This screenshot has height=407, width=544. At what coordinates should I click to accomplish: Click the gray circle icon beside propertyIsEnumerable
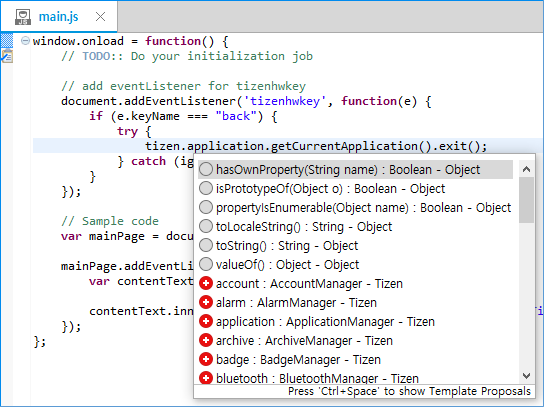206,207
